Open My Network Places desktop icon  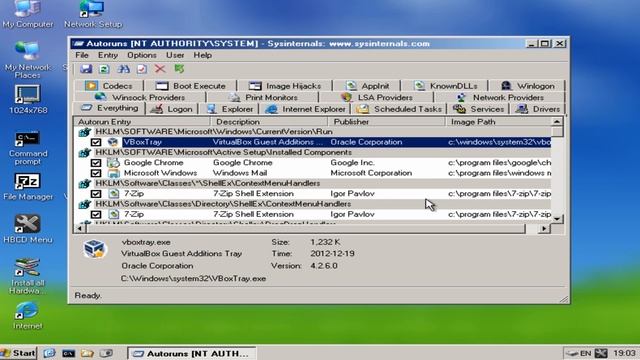point(28,60)
